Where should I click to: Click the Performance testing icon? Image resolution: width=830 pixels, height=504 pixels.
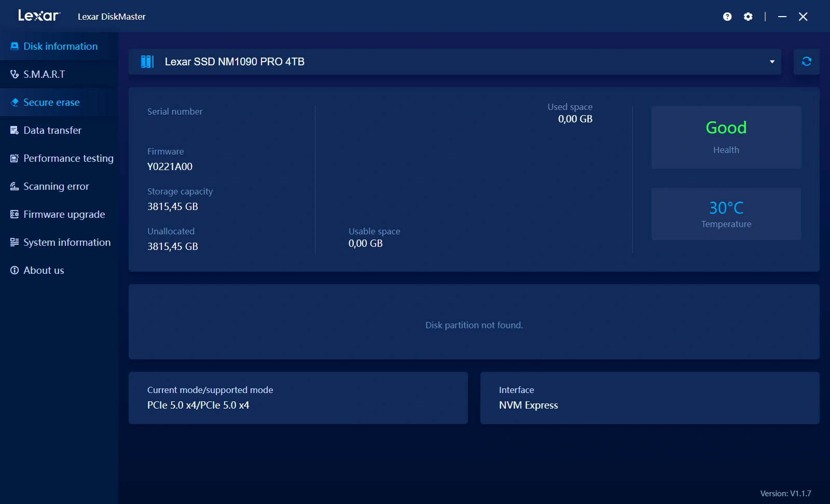tap(15, 158)
